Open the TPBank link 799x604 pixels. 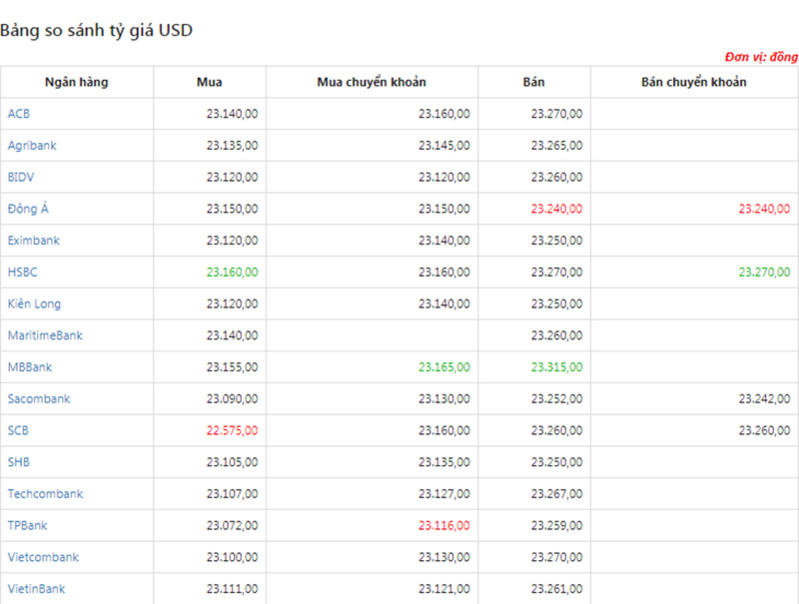pos(28,525)
